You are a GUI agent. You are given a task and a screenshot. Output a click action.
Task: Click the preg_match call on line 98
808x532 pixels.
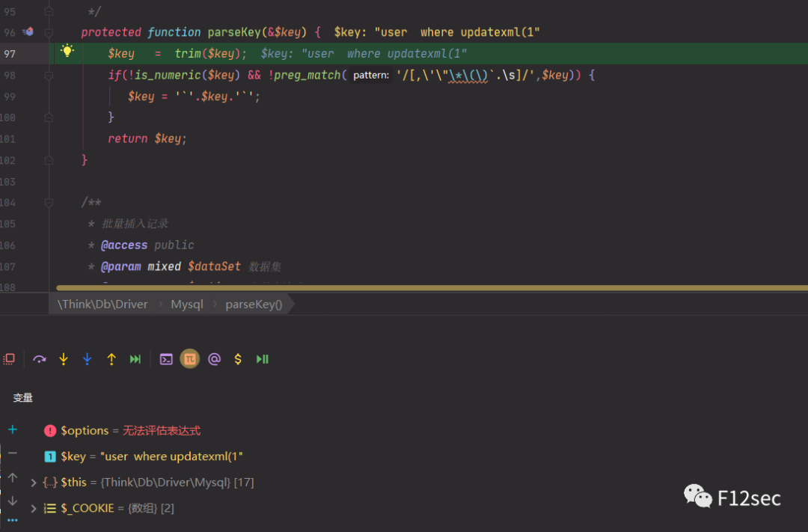(307, 76)
